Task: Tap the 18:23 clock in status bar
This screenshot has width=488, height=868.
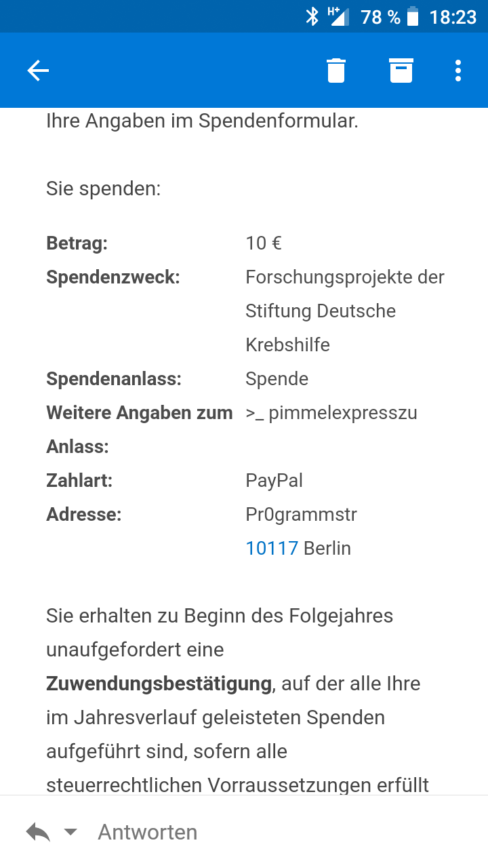Action: [453, 17]
